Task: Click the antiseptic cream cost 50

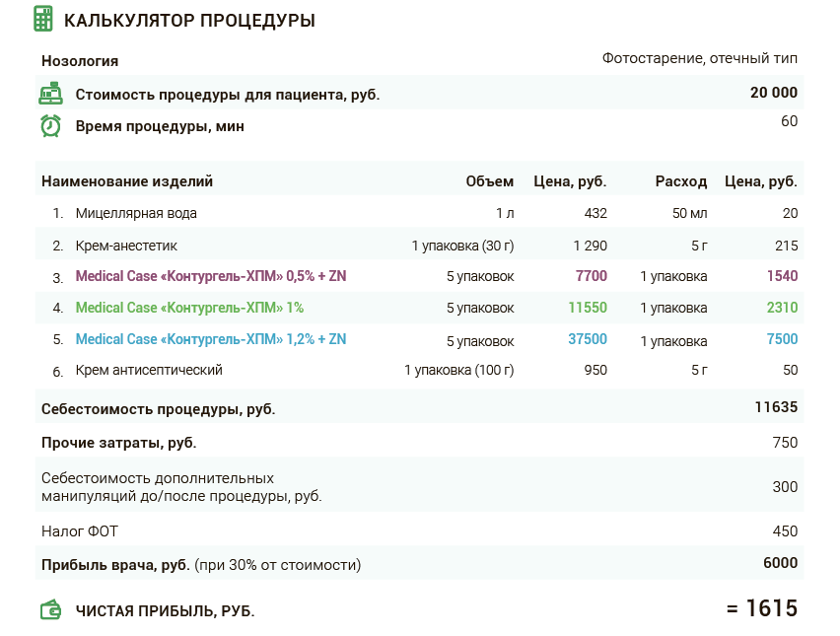Action: (790, 370)
